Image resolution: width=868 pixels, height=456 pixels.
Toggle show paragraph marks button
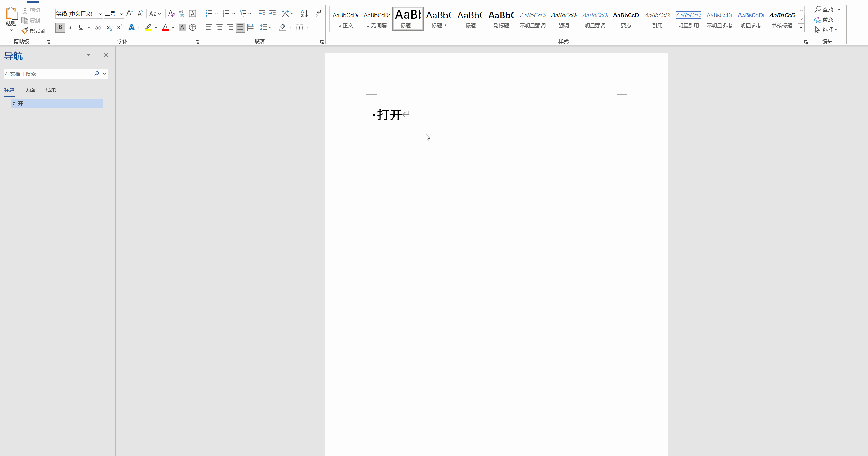click(318, 14)
